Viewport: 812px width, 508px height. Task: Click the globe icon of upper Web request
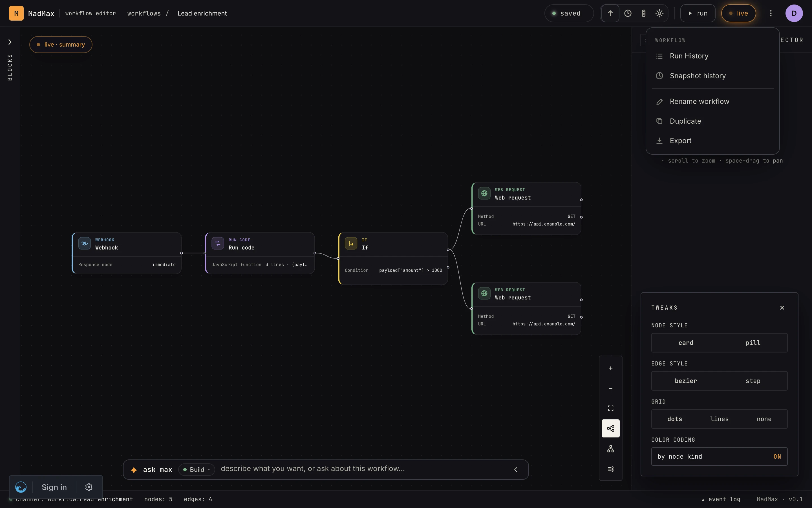tap(484, 193)
